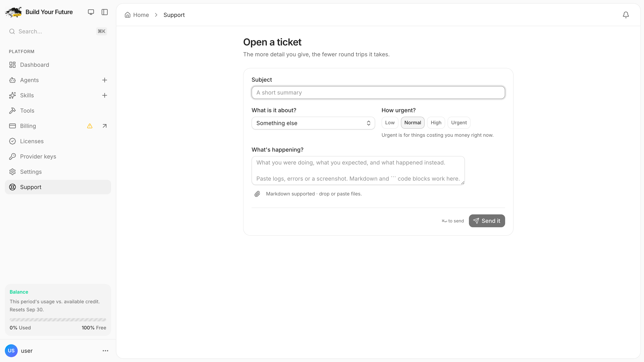644x362 pixels.
Task: Click the 'PLATFORM' section label
Action: (x=22, y=52)
